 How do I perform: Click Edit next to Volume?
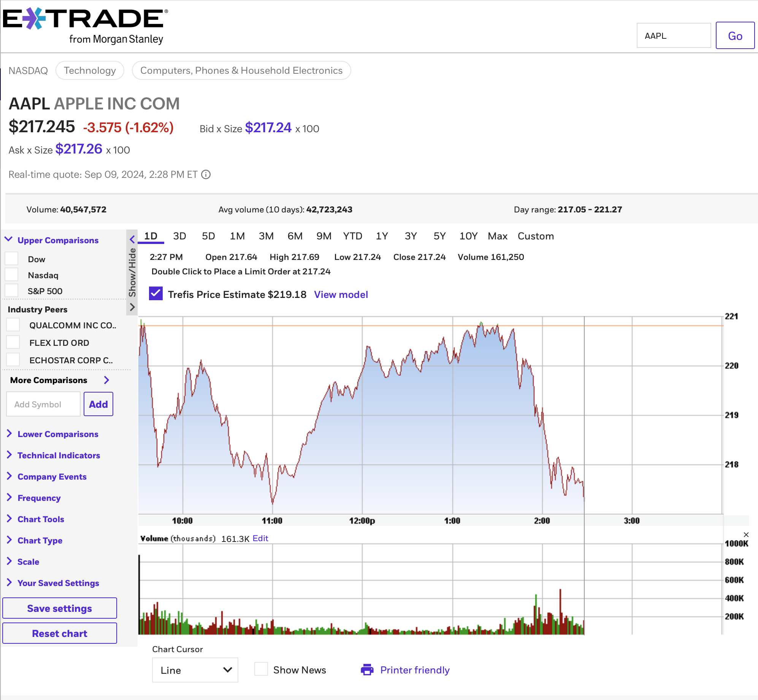(260, 538)
